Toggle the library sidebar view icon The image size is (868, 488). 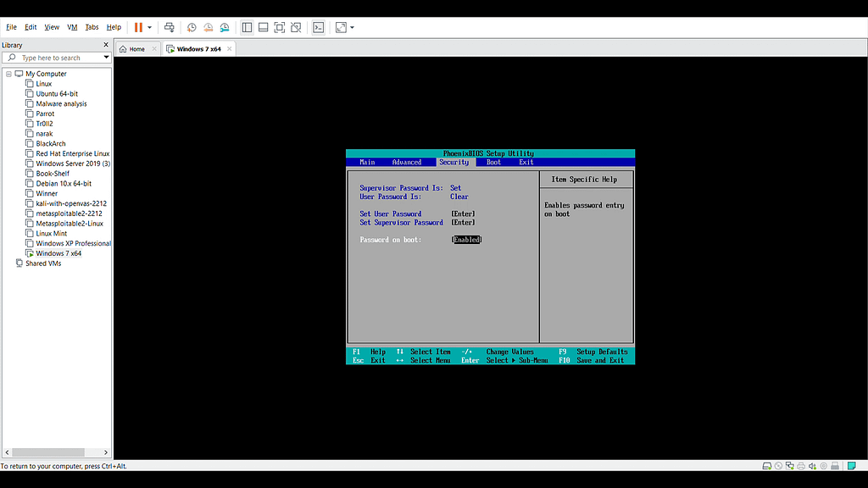pos(247,27)
